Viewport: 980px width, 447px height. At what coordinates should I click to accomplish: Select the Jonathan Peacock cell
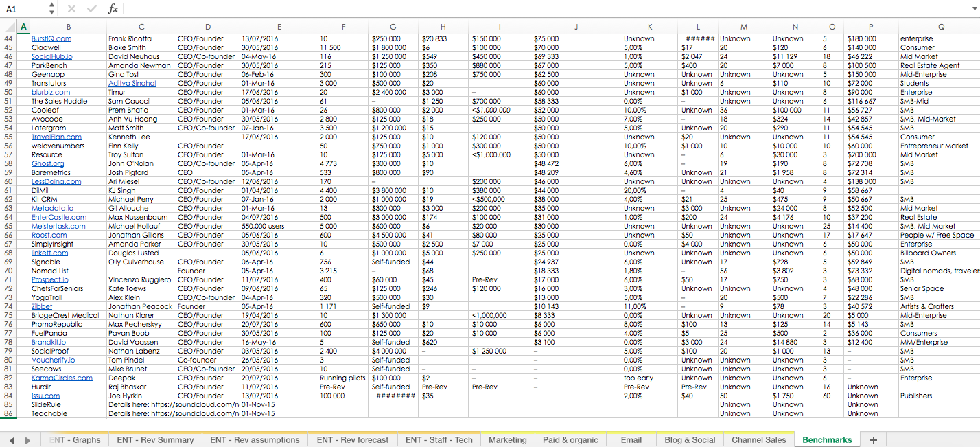(x=141, y=307)
